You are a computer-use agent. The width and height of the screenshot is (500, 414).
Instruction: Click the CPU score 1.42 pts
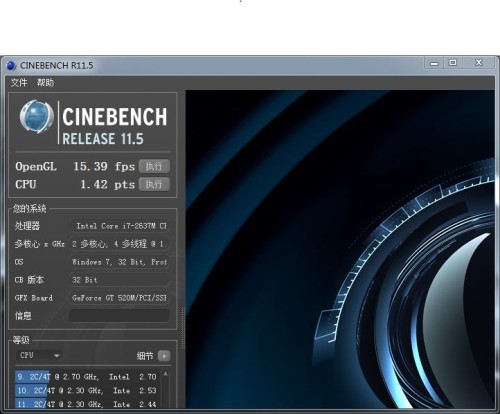[107, 184]
